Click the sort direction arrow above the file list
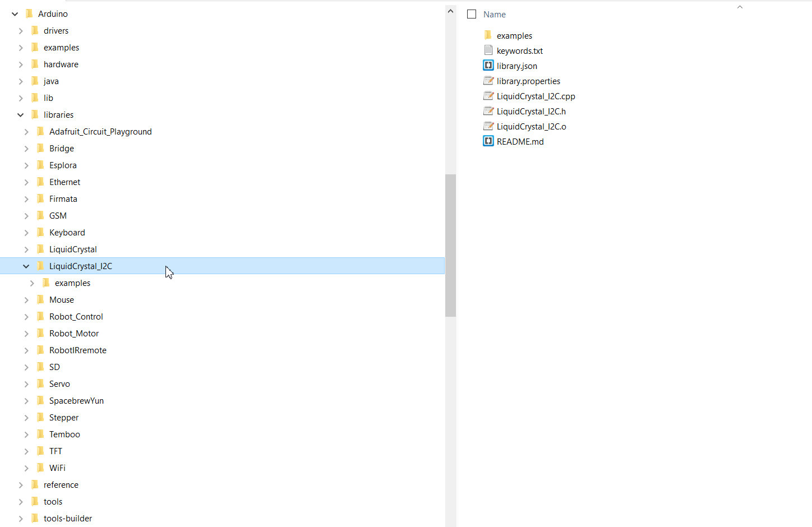This screenshot has width=812, height=527. coord(740,7)
